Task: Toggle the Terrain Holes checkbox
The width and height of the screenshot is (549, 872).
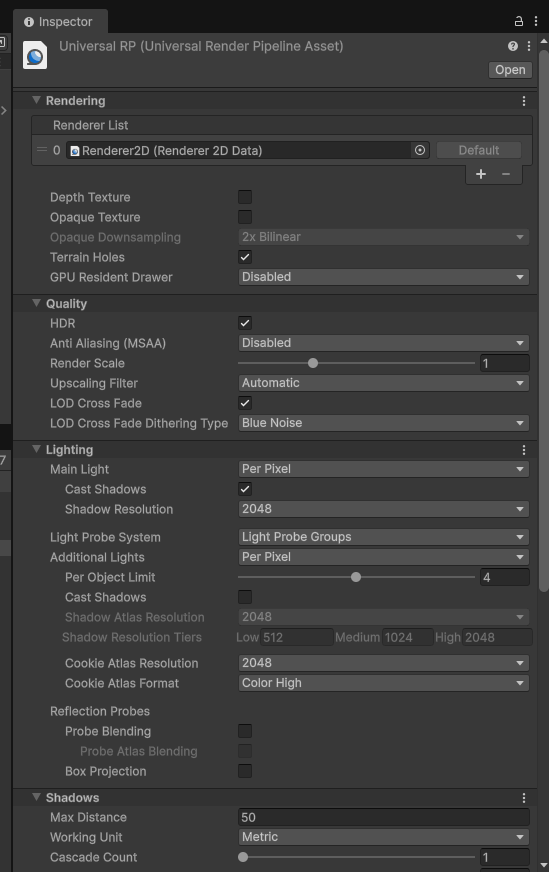Action: 245,257
